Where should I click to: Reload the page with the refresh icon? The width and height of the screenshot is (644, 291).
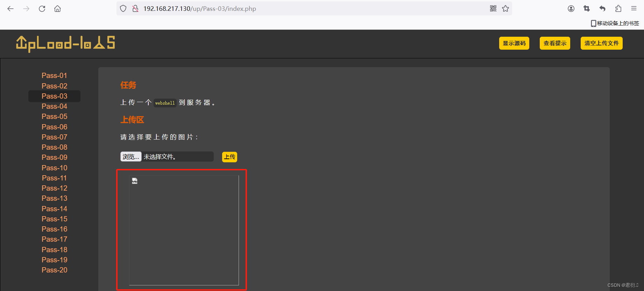[x=42, y=9]
